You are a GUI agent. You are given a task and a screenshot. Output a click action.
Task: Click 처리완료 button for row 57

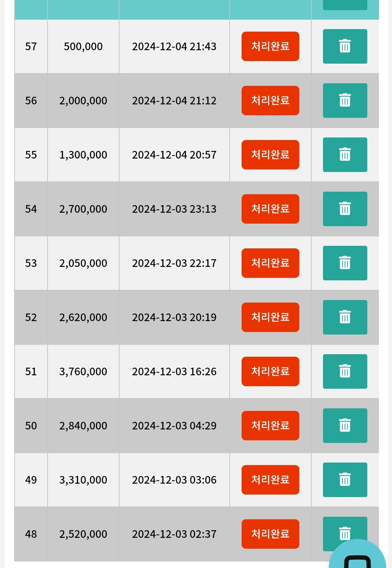pyautogui.click(x=270, y=46)
